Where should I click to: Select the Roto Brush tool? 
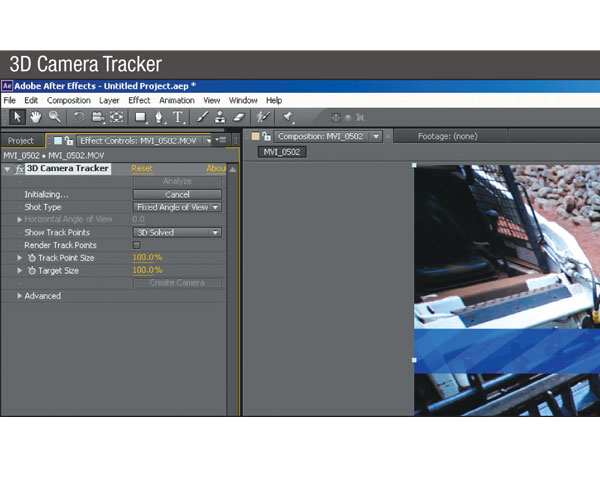[x=263, y=117]
